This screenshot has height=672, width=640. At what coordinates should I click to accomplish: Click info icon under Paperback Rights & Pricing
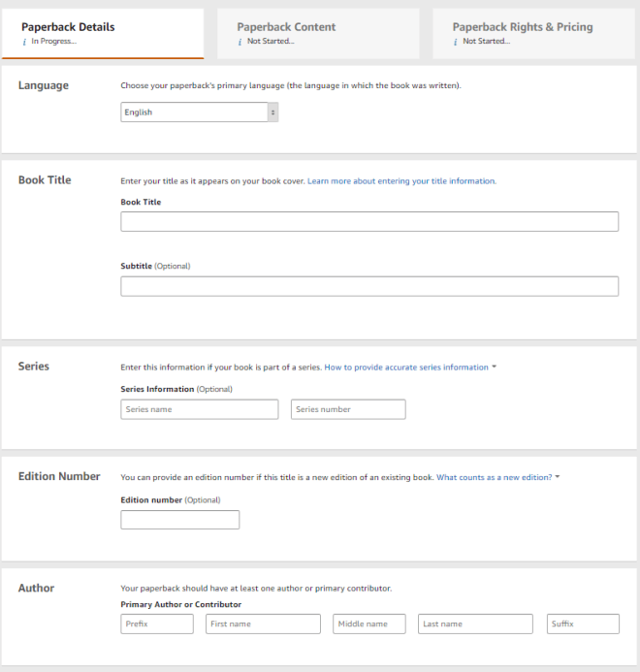(x=456, y=42)
